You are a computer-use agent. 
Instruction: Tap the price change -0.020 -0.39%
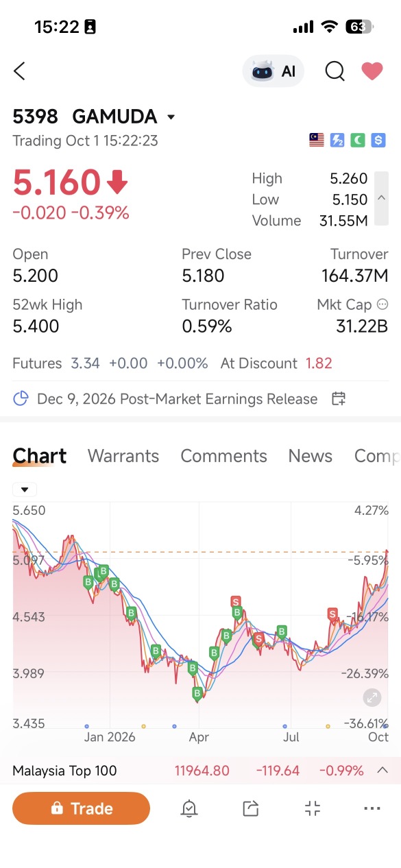[x=71, y=213]
